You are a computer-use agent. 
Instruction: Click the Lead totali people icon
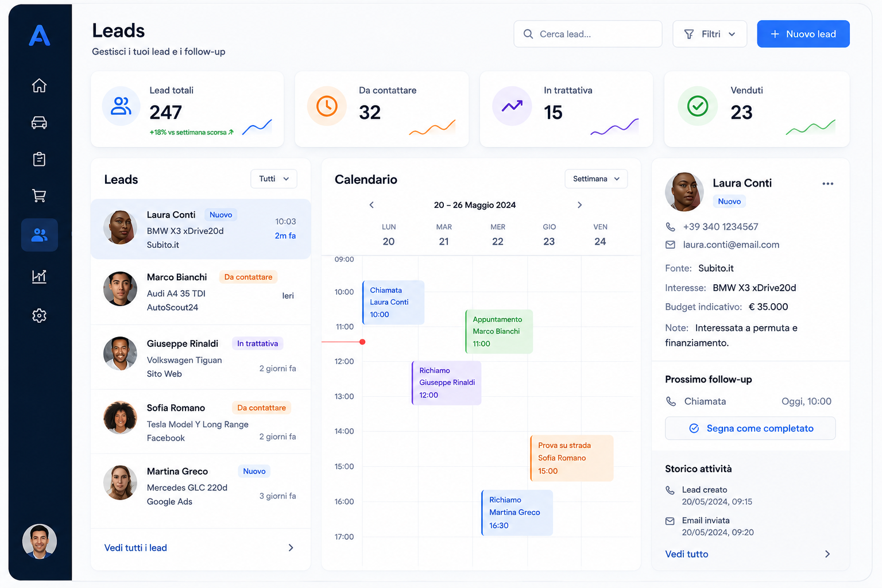coord(121,106)
